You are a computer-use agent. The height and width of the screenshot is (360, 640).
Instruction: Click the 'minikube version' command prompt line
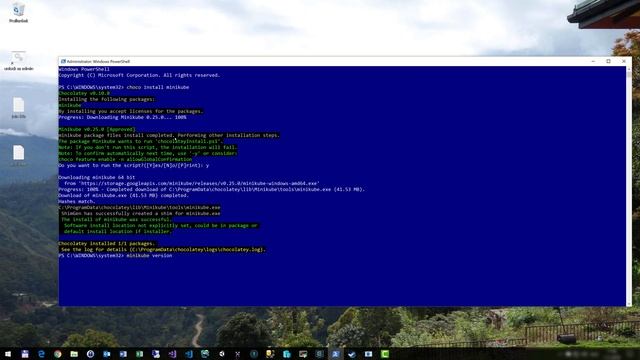point(115,256)
